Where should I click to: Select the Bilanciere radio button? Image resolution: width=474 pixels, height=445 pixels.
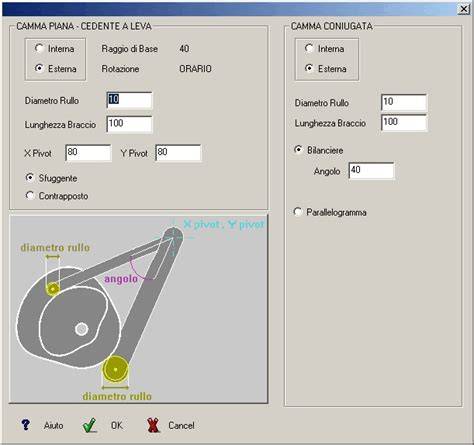tap(298, 150)
